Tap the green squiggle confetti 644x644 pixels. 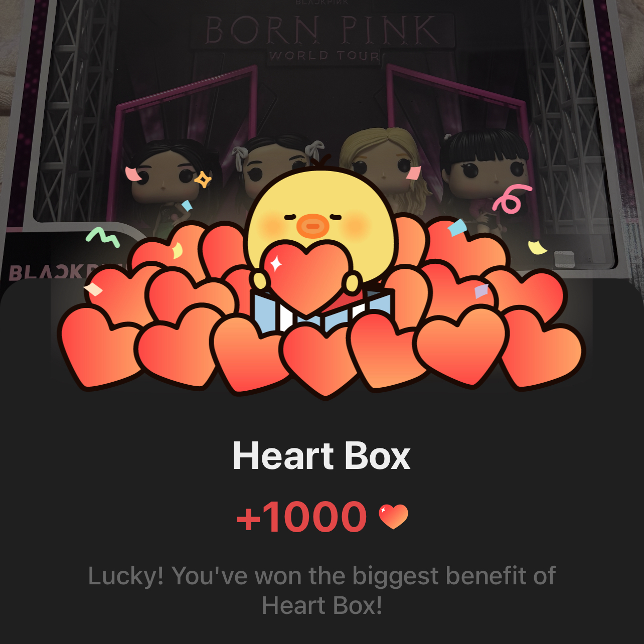103,237
